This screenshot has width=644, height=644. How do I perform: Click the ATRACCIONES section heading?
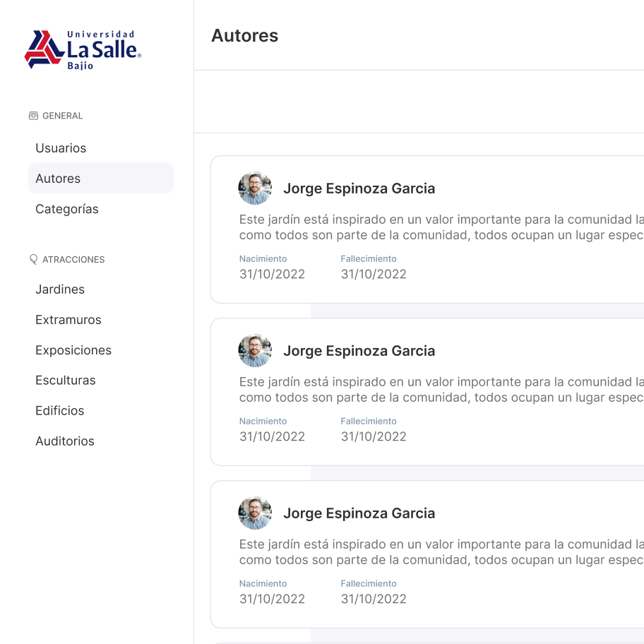73,260
